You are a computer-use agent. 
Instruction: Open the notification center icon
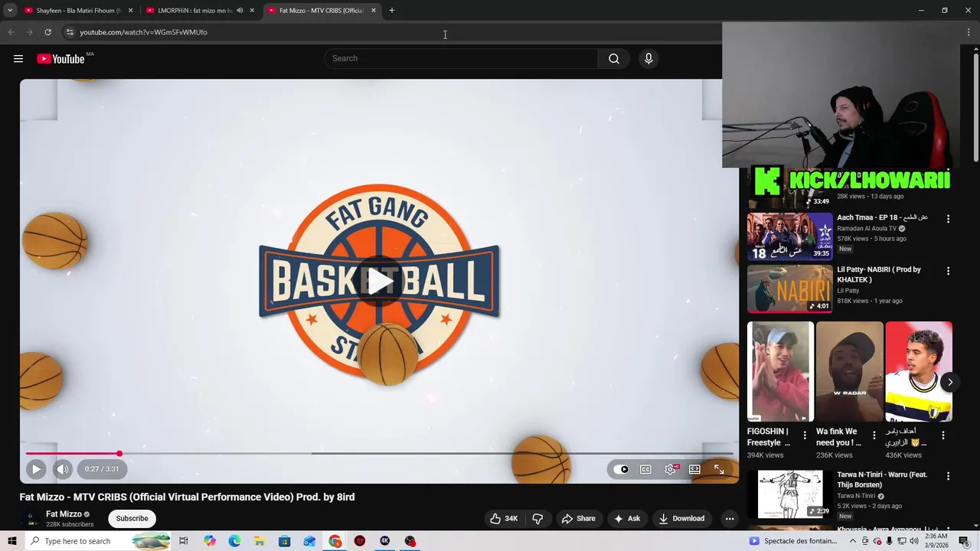[x=964, y=541]
